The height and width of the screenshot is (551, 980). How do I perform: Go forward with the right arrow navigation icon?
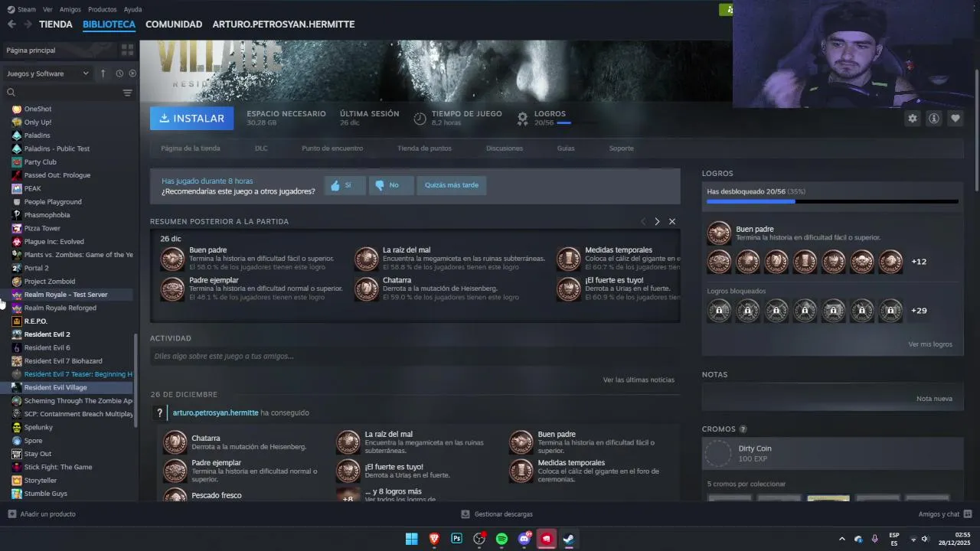[28, 24]
